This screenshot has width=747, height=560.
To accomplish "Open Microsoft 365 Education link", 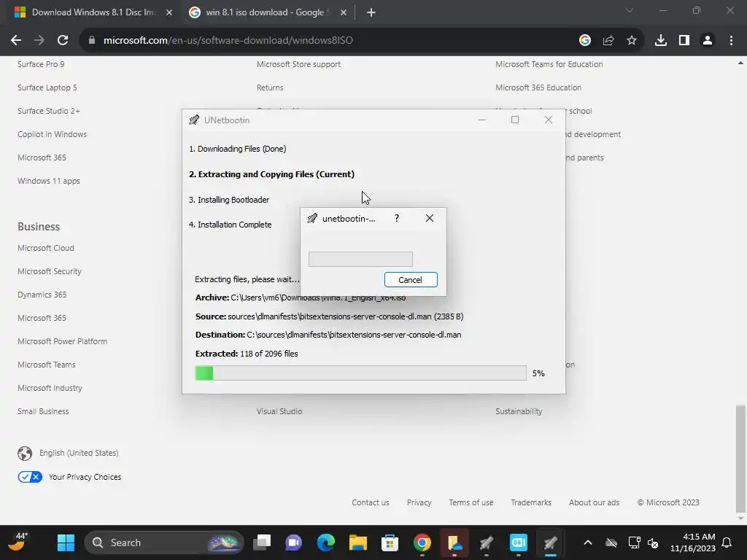I will (538, 87).
